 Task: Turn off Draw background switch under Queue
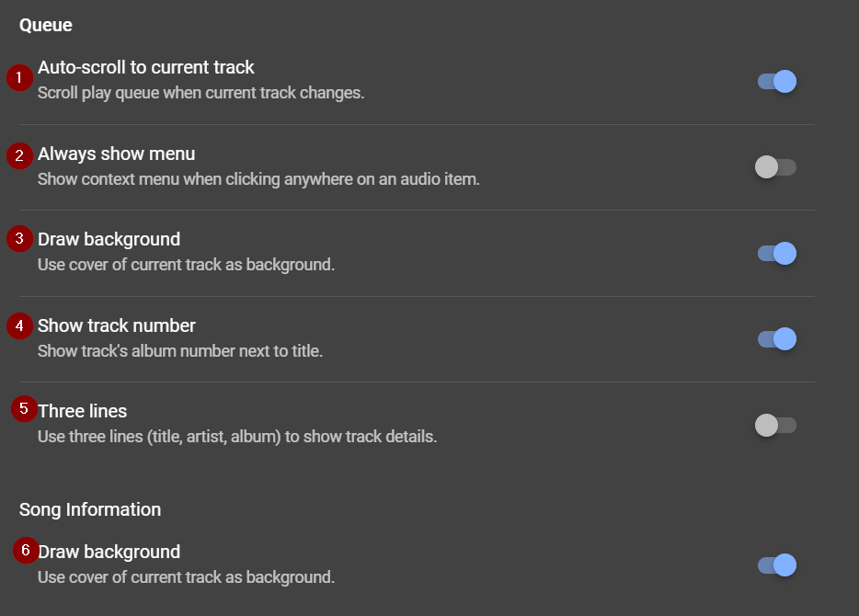click(777, 254)
